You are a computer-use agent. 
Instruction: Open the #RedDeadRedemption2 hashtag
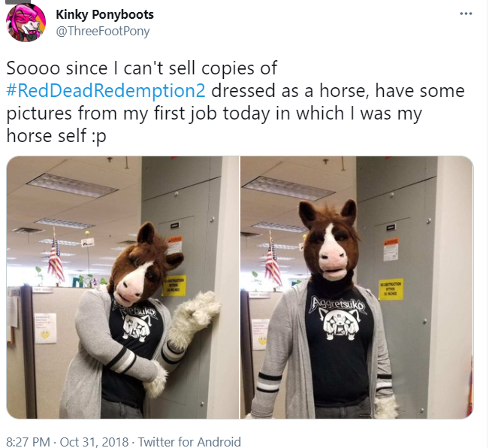tap(106, 90)
